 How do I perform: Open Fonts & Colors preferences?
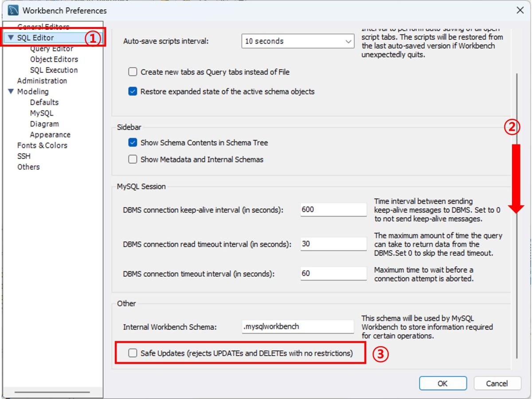coord(43,145)
